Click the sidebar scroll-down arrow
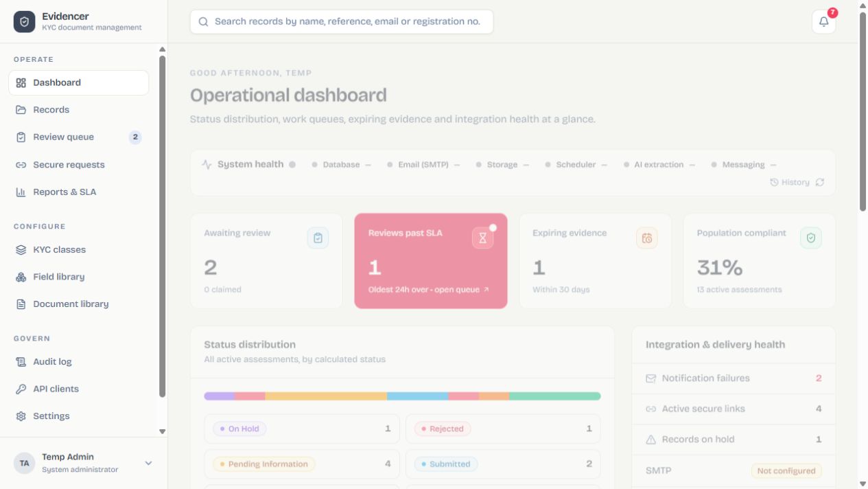 tap(163, 432)
